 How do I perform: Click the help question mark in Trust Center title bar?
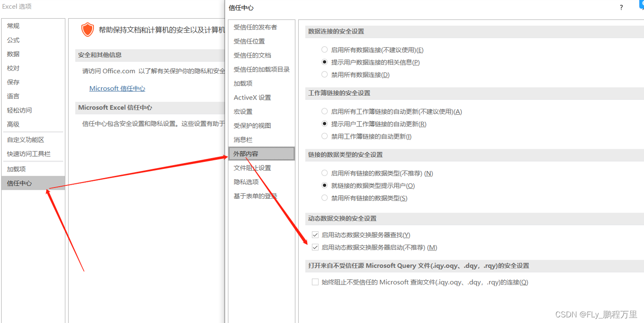621,8
